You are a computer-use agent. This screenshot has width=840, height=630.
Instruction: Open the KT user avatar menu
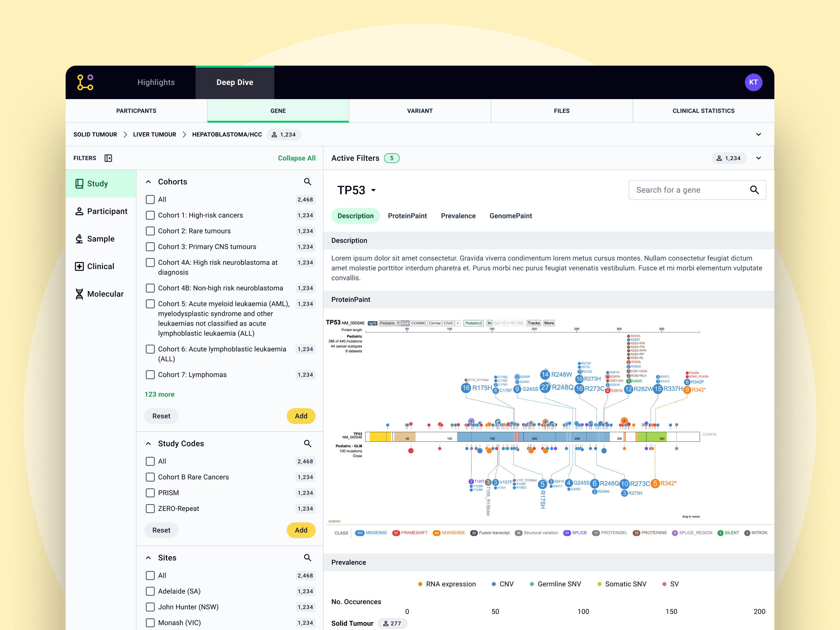(753, 82)
